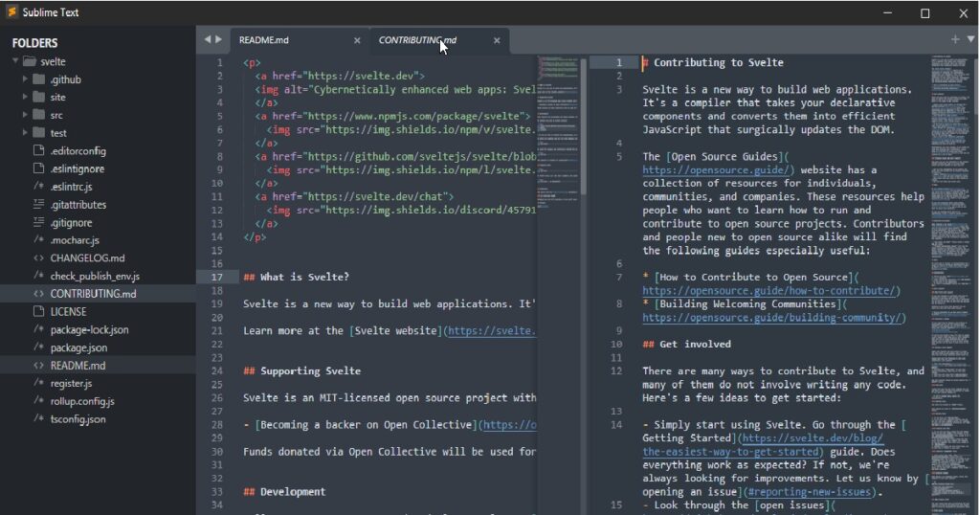This screenshot has height=515, width=980.
Task: Click the .mocharc.js file type icon
Action: pyautogui.click(x=38, y=240)
